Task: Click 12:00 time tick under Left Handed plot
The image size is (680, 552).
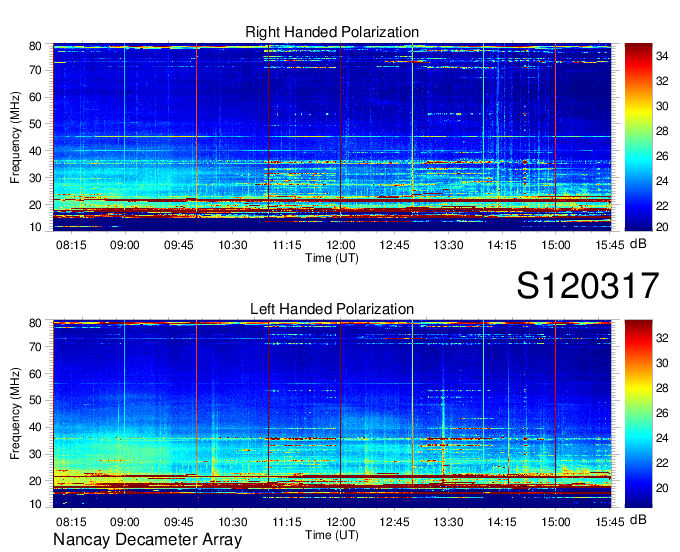Action: (x=340, y=522)
